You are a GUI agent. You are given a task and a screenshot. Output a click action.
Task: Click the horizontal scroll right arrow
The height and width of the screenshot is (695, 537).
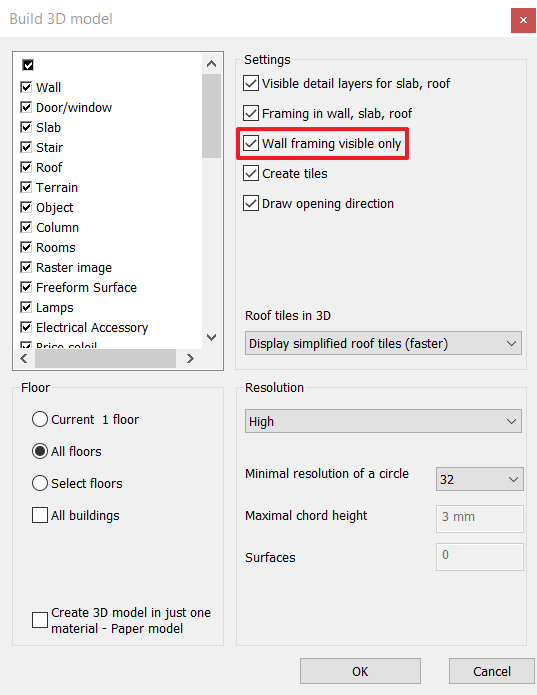[x=190, y=359]
